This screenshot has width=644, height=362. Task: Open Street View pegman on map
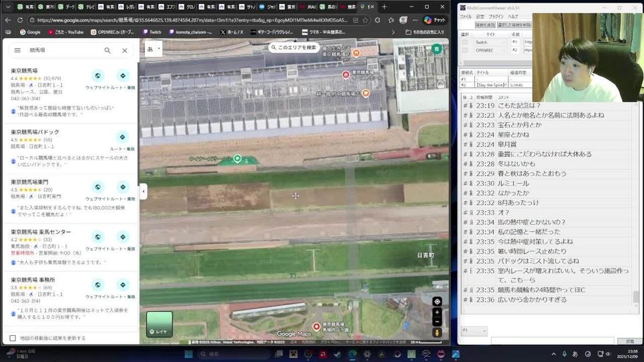437,333
